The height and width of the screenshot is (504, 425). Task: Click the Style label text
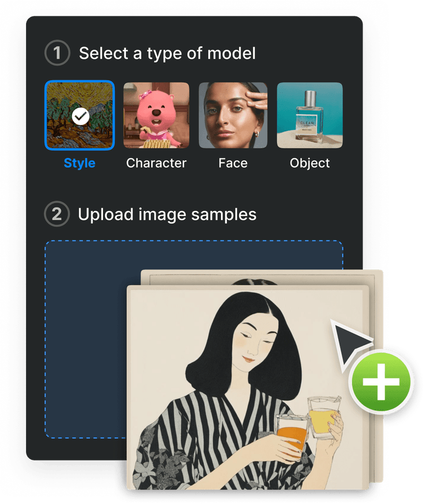(x=79, y=163)
